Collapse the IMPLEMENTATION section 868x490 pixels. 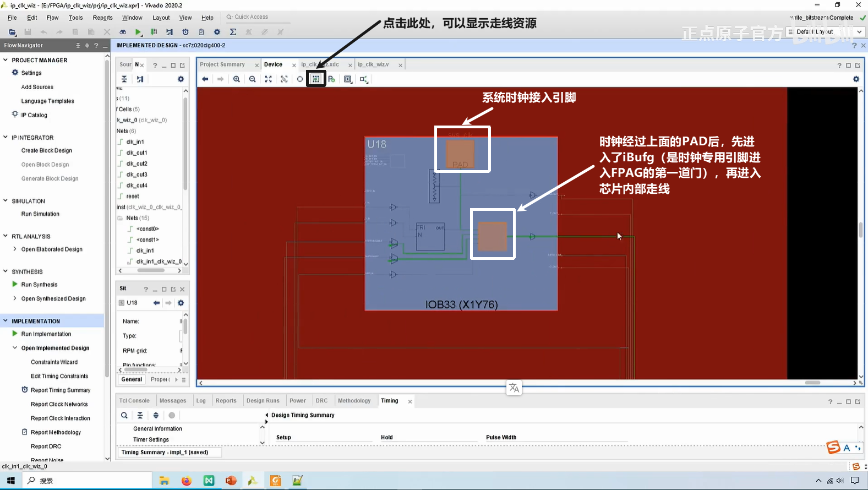click(6, 321)
